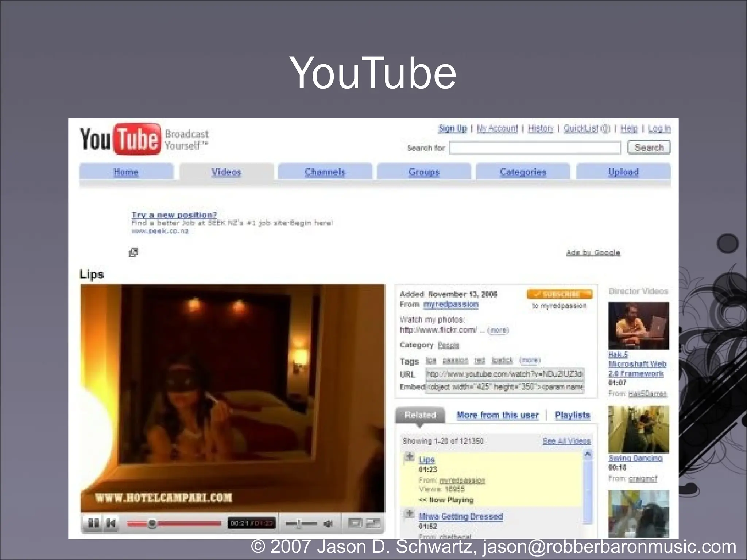This screenshot has width=747, height=560.
Task: Pause the video with the pause button
Action: point(93,524)
